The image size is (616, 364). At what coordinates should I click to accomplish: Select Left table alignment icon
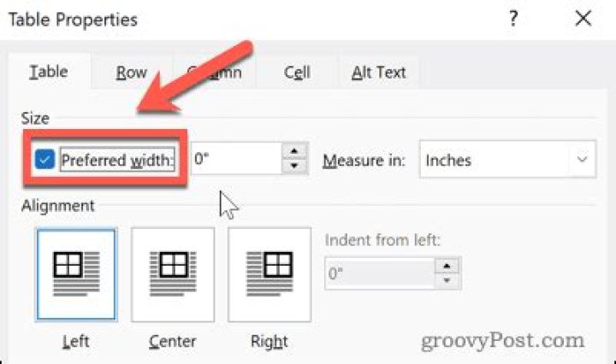point(76,273)
